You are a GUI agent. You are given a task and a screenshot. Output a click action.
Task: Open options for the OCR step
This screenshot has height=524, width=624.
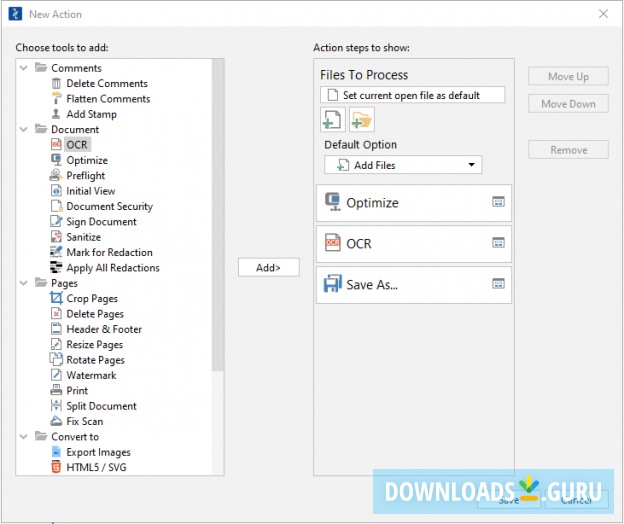(498, 243)
